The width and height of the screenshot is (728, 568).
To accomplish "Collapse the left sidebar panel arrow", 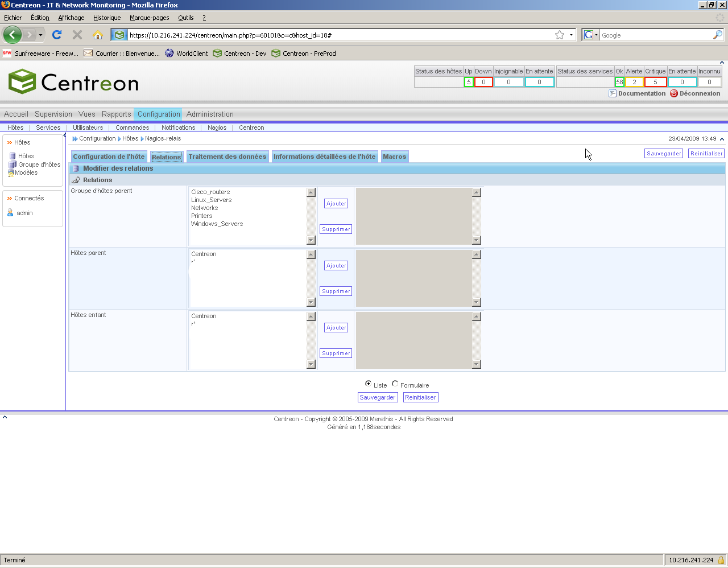I will tap(64, 135).
